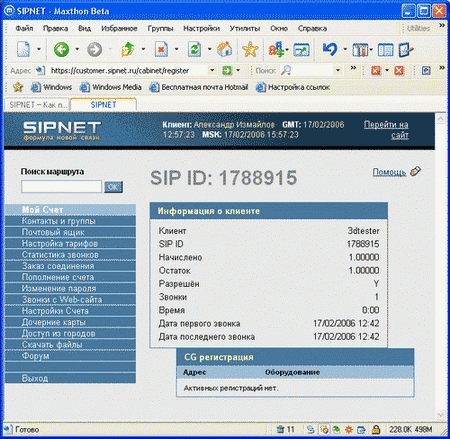Click the sidebar panel toolbar icon
Screen dimensions: 450x439
tap(385, 50)
